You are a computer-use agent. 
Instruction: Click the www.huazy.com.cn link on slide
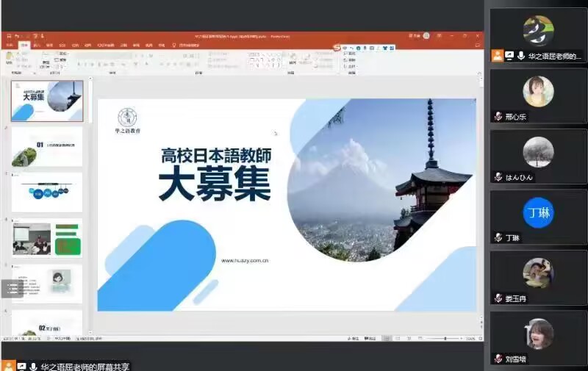point(245,260)
